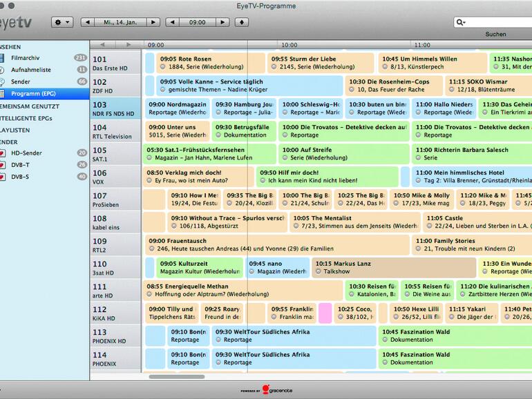This screenshot has height=399, width=532.
Task: Open 08:55 Energiequelle Methan programme
Action: (x=243, y=290)
